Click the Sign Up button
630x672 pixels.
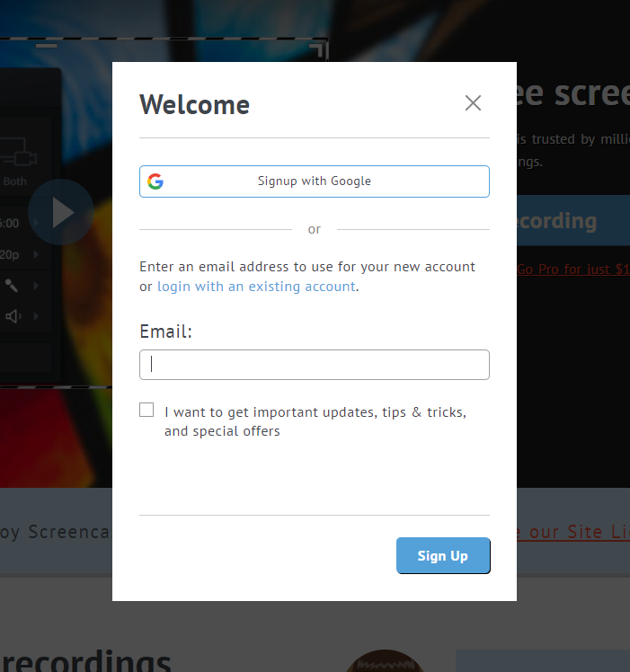click(x=443, y=555)
